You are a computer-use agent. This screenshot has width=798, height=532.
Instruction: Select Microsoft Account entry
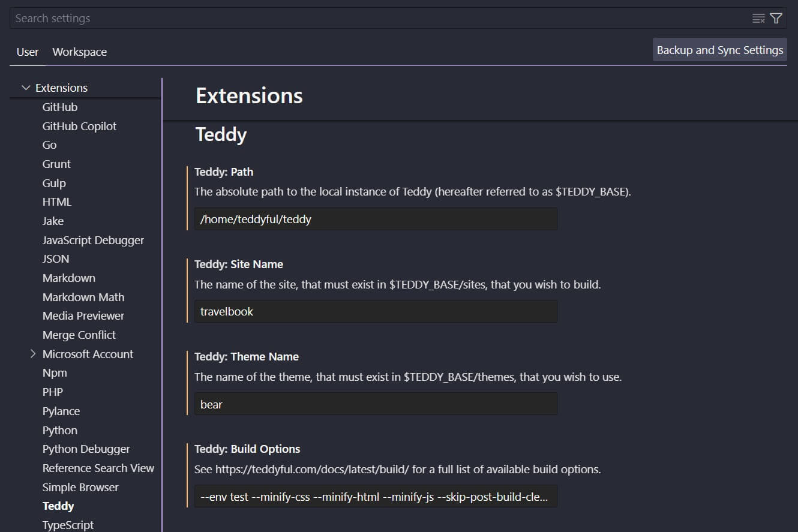88,354
